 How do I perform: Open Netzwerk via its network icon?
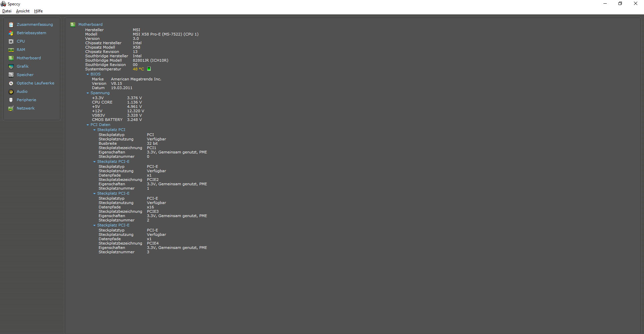pyautogui.click(x=11, y=109)
